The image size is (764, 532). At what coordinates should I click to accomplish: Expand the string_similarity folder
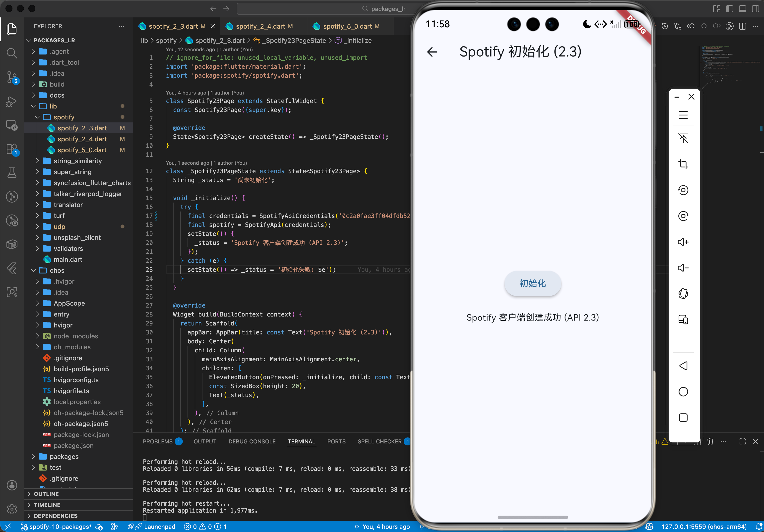pos(77,161)
